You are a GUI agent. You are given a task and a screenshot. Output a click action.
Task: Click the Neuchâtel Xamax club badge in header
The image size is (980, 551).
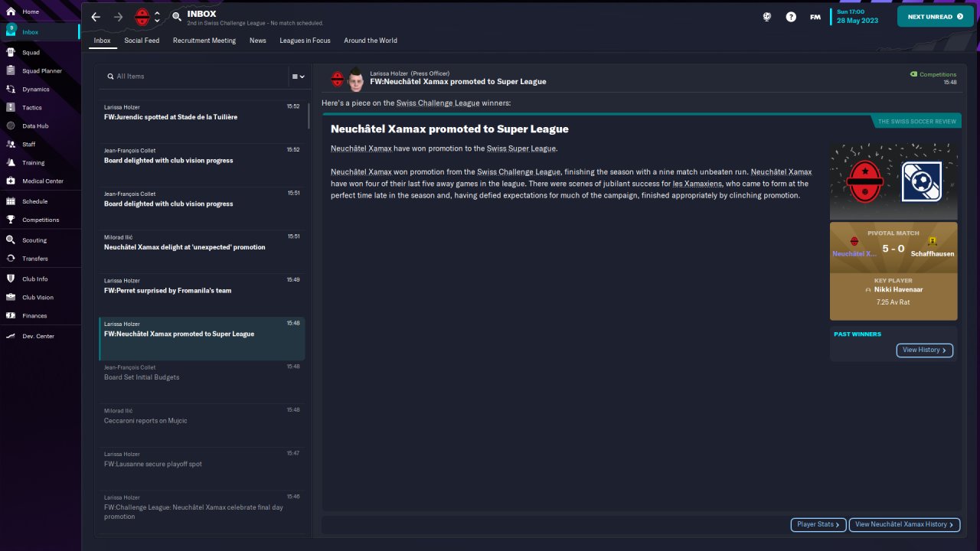click(x=142, y=17)
